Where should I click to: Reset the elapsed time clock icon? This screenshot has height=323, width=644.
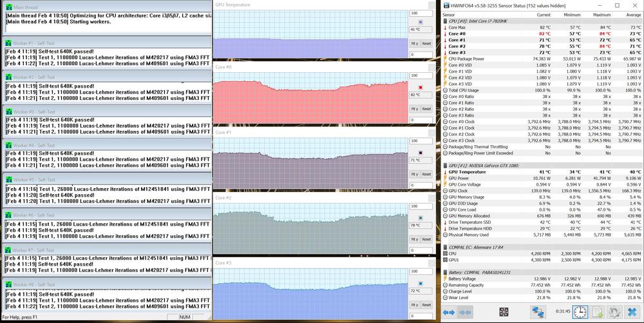click(580, 312)
